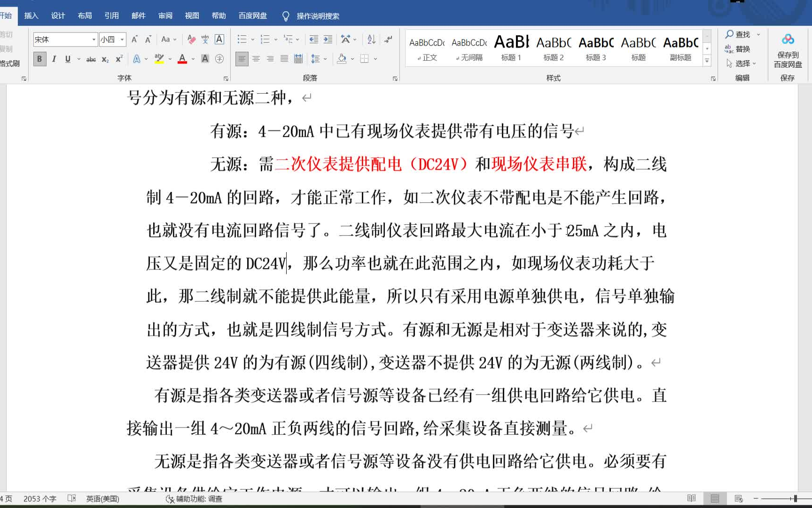This screenshot has width=812, height=508.
Task: Apply the 副标题 style
Action: (x=680, y=48)
